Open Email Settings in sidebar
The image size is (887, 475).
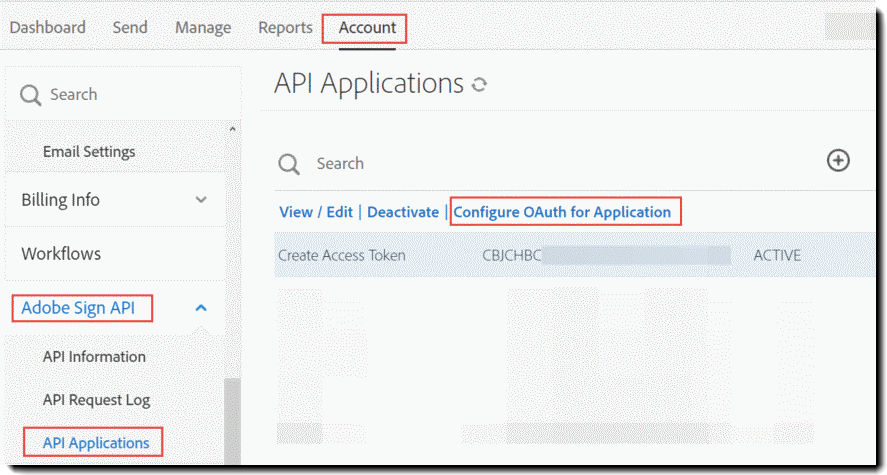[89, 152]
